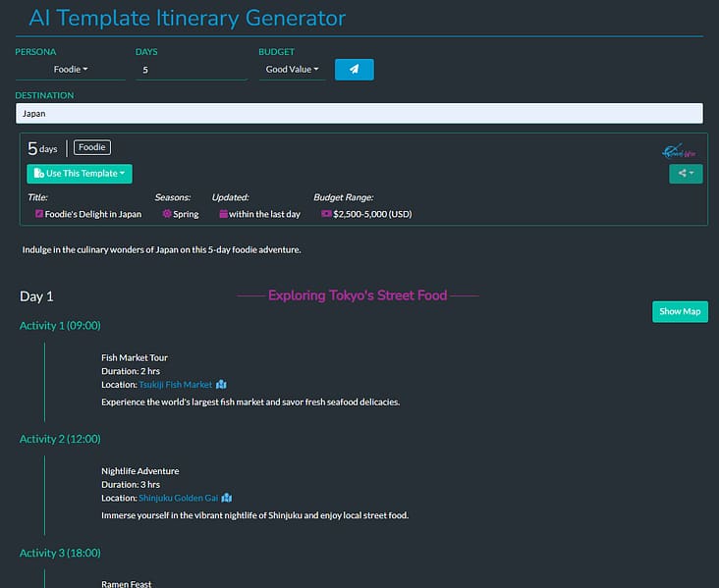719x588 pixels.
Task: Select the Activity 1 (09:00) heading
Action: pyautogui.click(x=60, y=326)
